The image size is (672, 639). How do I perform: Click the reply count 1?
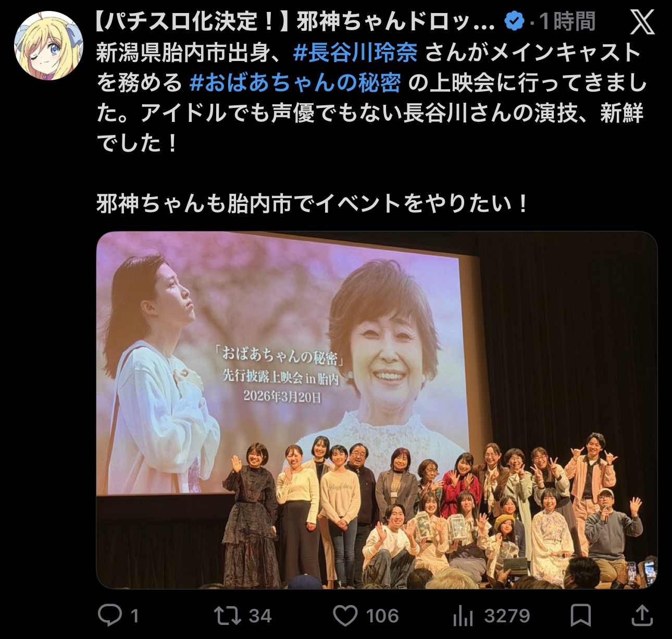134,616
